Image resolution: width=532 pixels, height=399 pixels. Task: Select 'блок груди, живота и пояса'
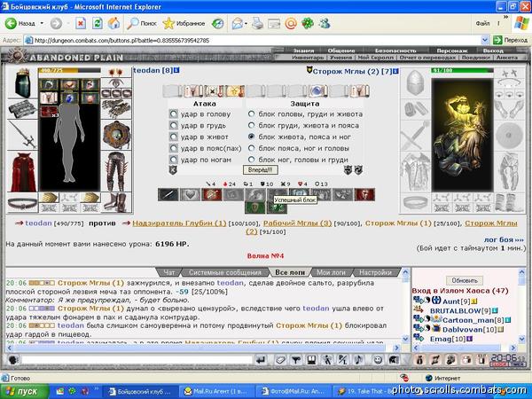pos(252,125)
